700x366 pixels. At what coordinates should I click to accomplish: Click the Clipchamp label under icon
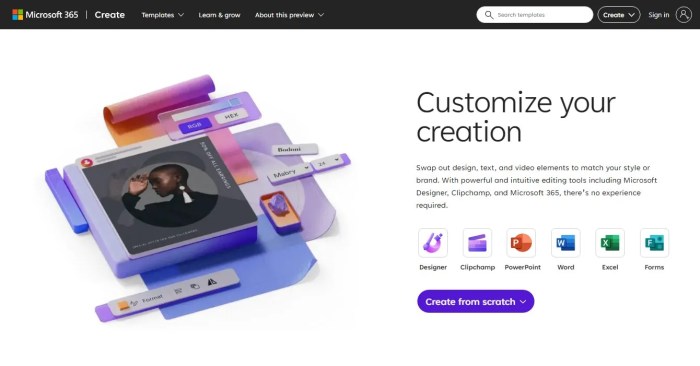pos(477,267)
